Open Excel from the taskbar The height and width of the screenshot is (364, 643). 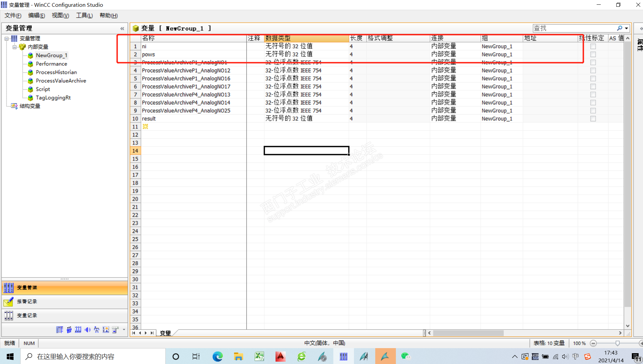pos(259,357)
